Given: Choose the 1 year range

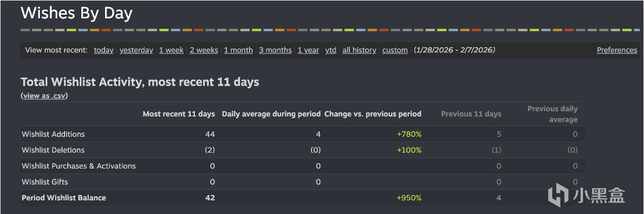Looking at the screenshot, I should [x=308, y=50].
